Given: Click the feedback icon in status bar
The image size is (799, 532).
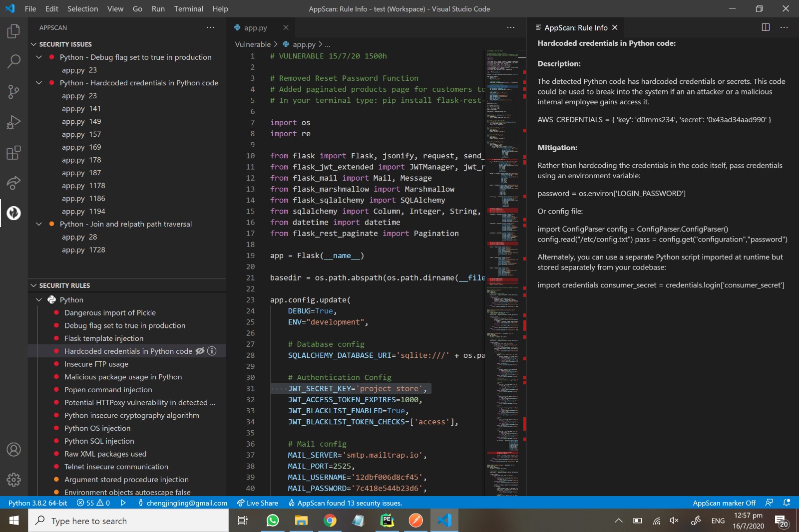Looking at the screenshot, I should [769, 503].
